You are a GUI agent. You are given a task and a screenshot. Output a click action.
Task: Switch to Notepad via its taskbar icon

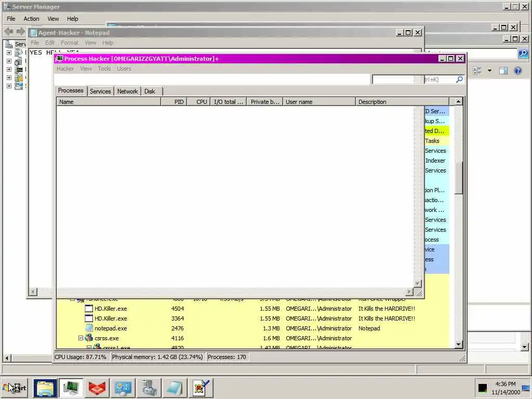(175, 388)
